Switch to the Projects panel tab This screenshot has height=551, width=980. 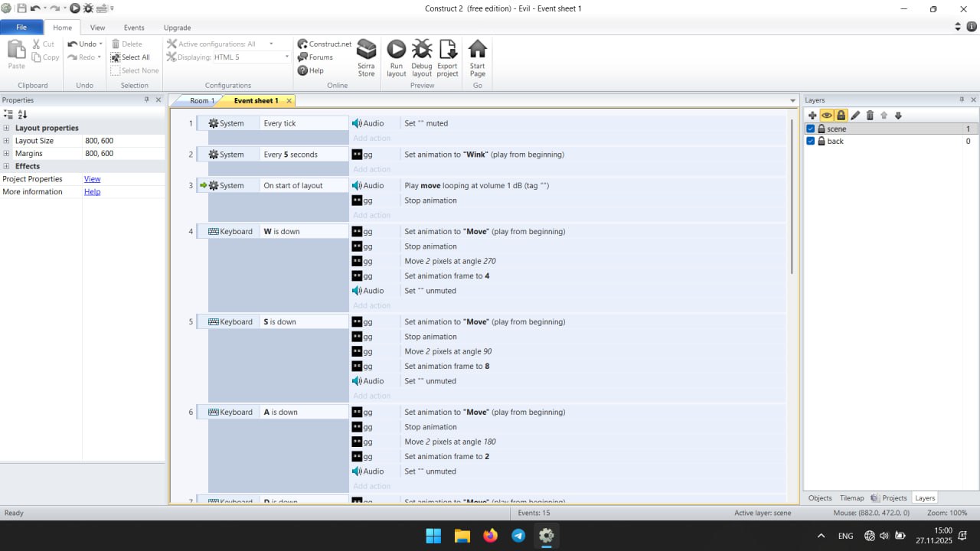889,498
